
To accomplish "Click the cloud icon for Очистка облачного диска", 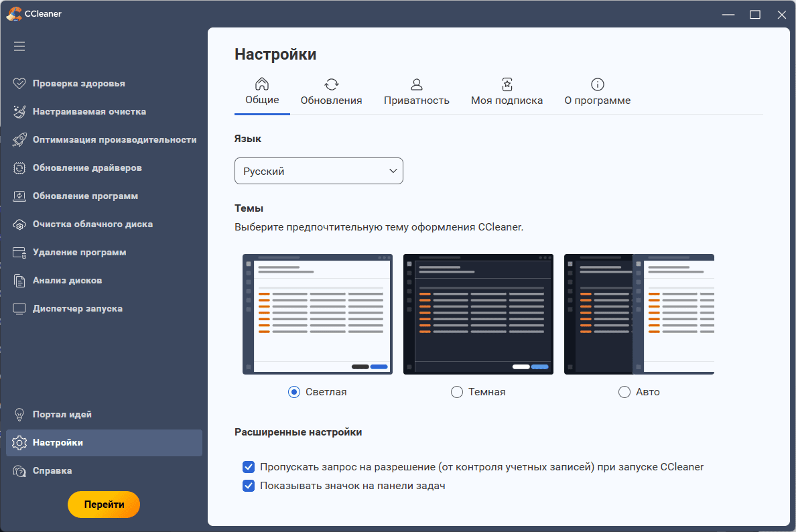I will coord(19,224).
